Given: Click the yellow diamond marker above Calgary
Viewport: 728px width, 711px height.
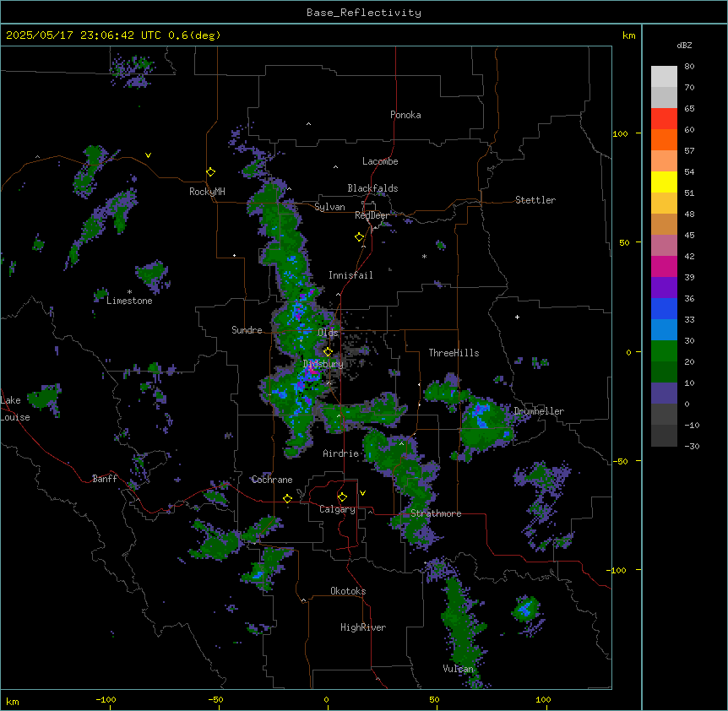Looking at the screenshot, I should [x=342, y=497].
